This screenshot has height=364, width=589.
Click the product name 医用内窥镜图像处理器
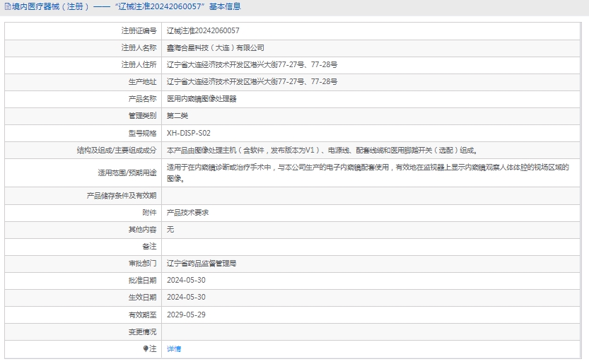click(202, 99)
